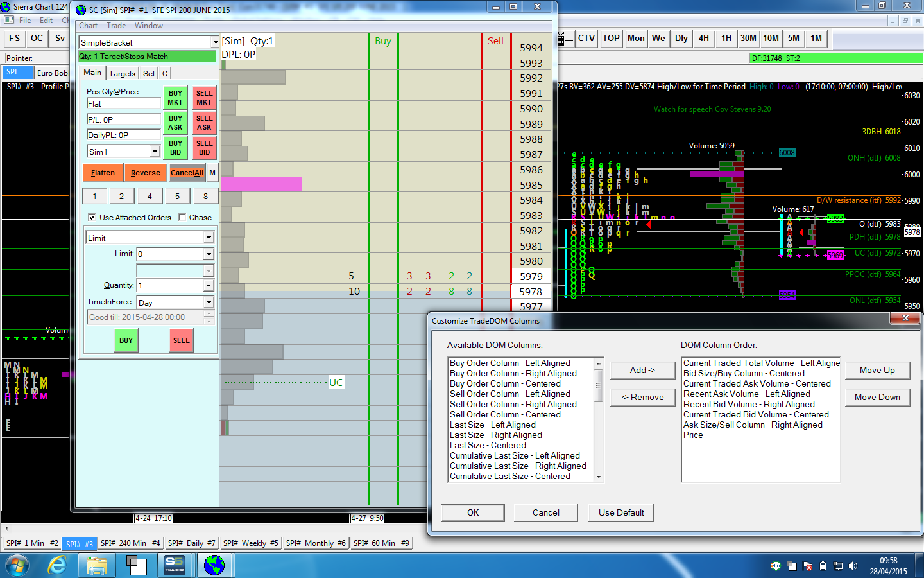Click the Move Up button
Image resolution: width=924 pixels, height=578 pixels.
pos(877,370)
